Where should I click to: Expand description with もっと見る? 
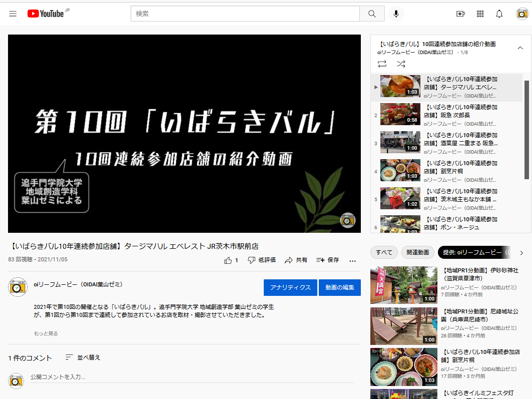[x=46, y=333]
